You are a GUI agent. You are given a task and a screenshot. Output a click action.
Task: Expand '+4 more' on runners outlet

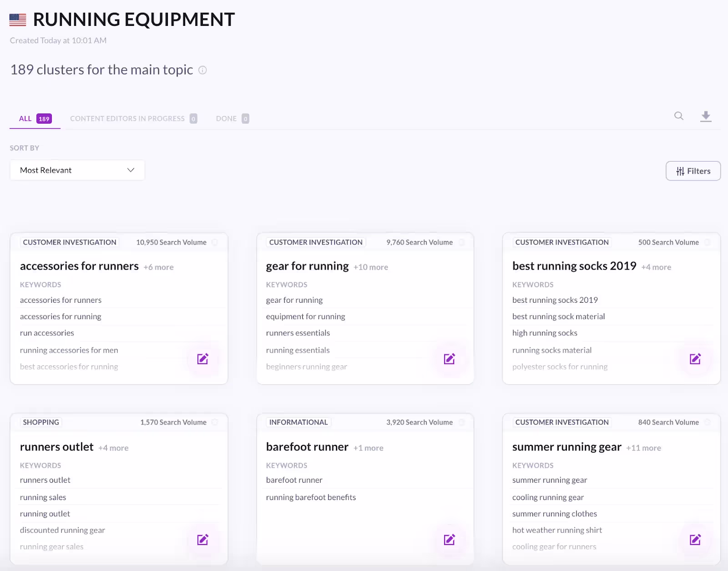coord(113,448)
